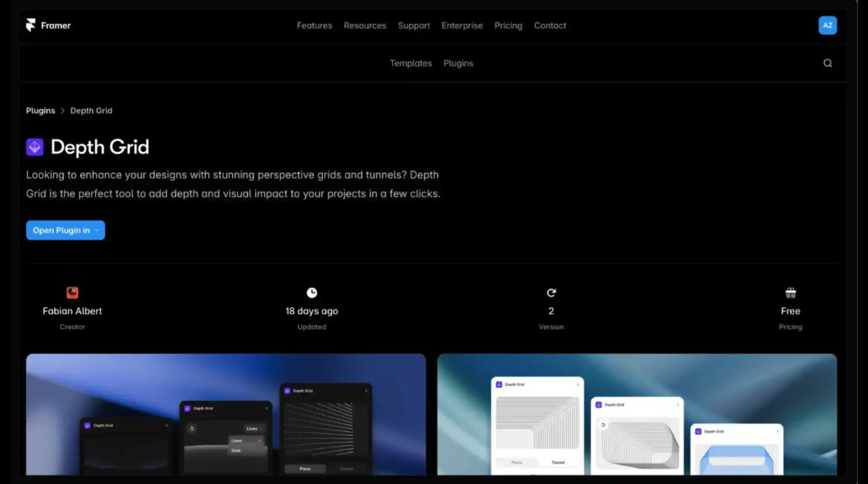Click the gift icon above Pricing
The width and height of the screenshot is (868, 484).
tap(790, 292)
